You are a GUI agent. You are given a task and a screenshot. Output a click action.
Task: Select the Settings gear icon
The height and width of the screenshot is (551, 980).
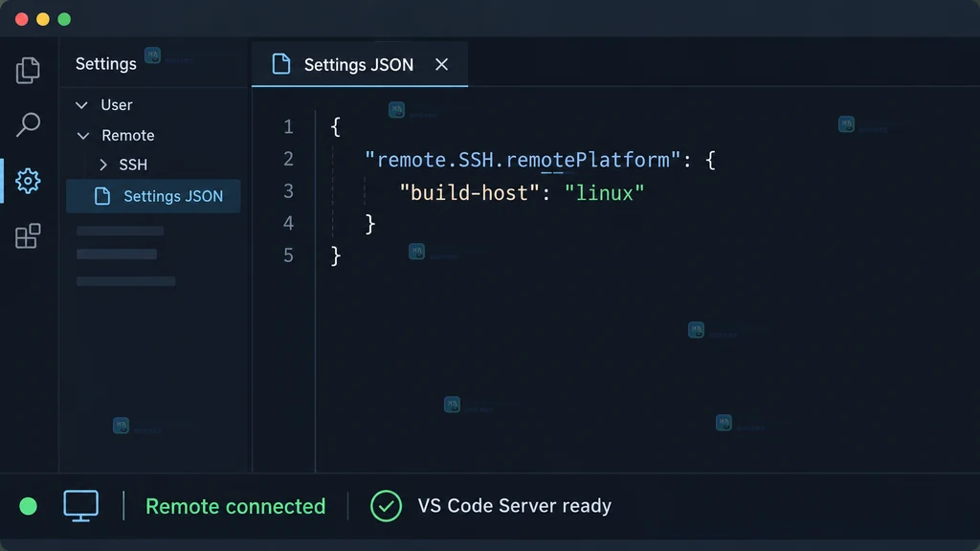pos(28,181)
